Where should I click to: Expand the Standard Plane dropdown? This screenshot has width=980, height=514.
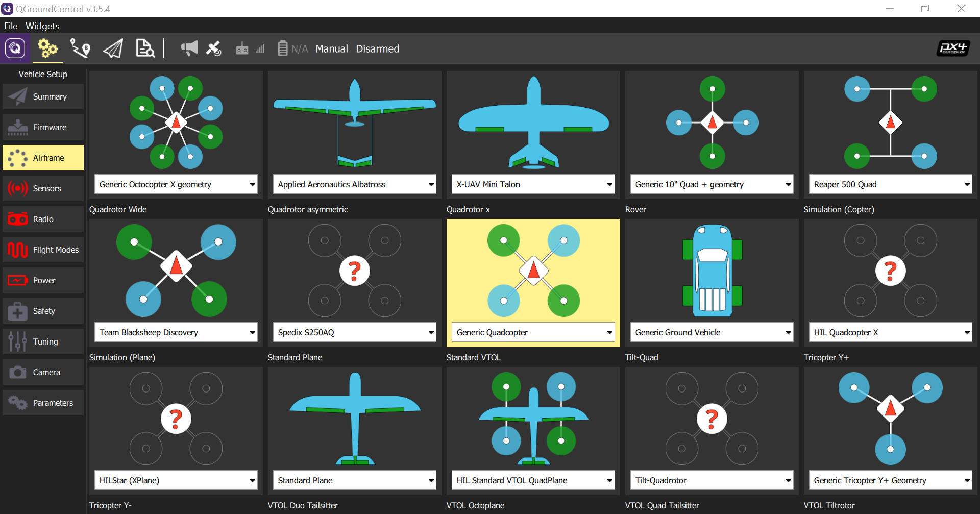click(x=355, y=480)
